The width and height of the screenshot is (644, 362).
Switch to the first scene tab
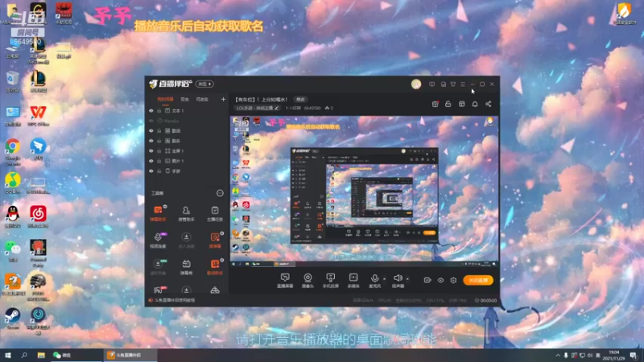coord(165,99)
